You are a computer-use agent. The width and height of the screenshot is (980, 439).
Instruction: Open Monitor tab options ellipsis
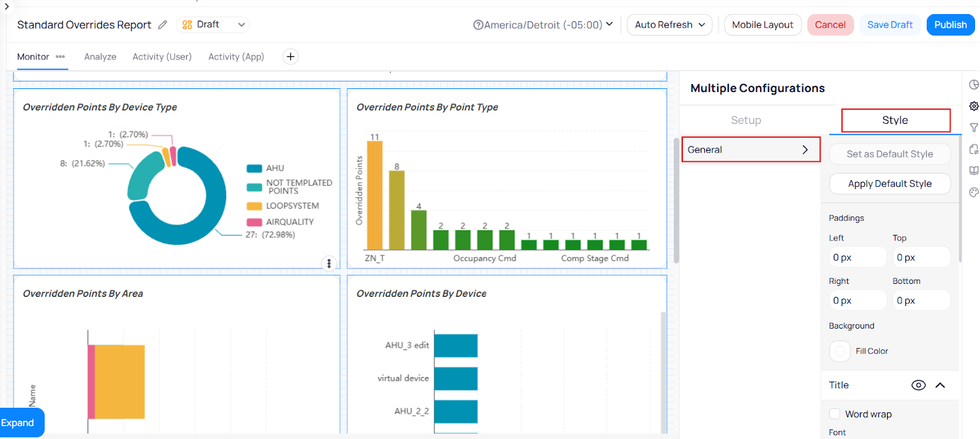pyautogui.click(x=60, y=56)
